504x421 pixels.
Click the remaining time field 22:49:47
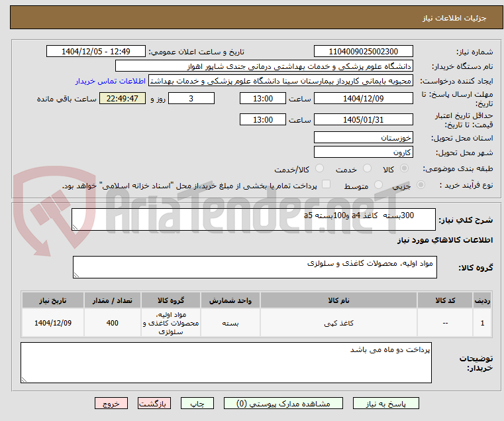(x=122, y=99)
